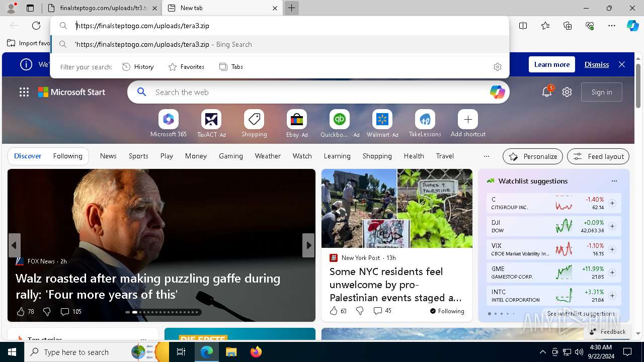Open the Copilot icon in the search box
This screenshot has width=644, height=362.
(x=497, y=92)
